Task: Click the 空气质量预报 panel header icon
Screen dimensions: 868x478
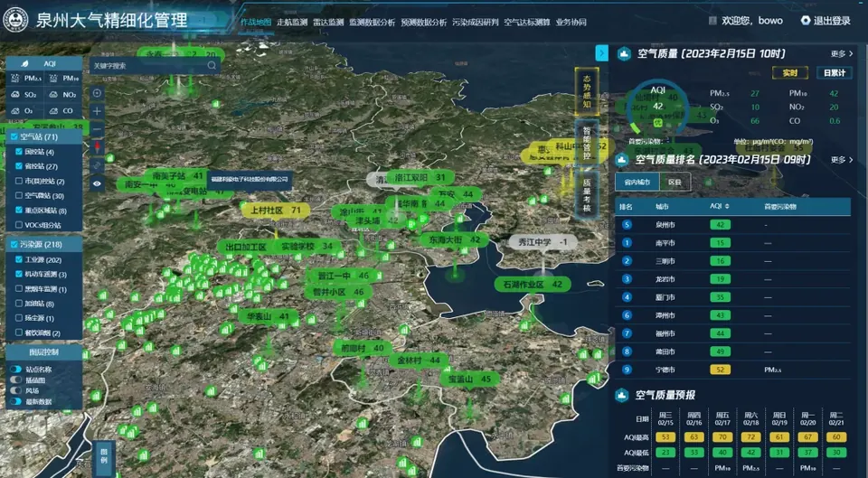Action: [x=622, y=395]
